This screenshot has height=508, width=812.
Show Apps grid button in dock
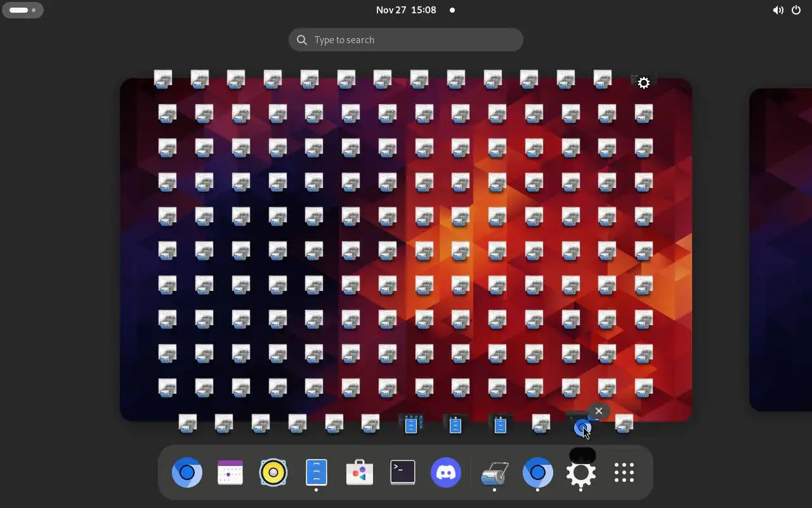(624, 473)
